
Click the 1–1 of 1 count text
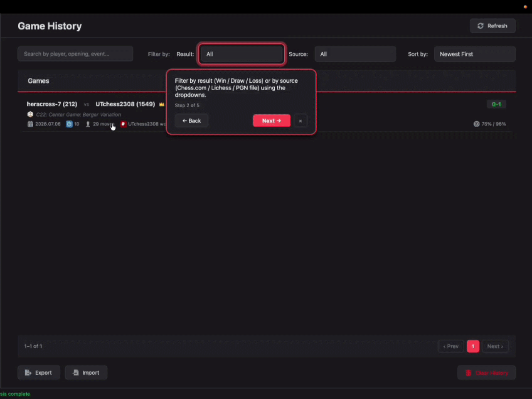(33, 346)
